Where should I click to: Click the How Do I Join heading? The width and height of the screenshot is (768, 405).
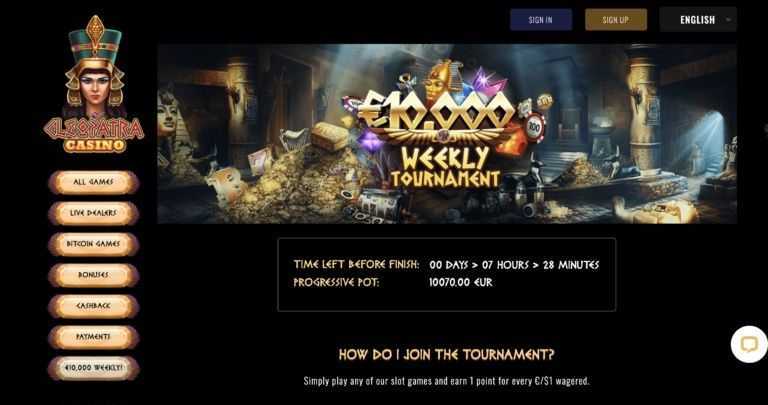[446, 355]
